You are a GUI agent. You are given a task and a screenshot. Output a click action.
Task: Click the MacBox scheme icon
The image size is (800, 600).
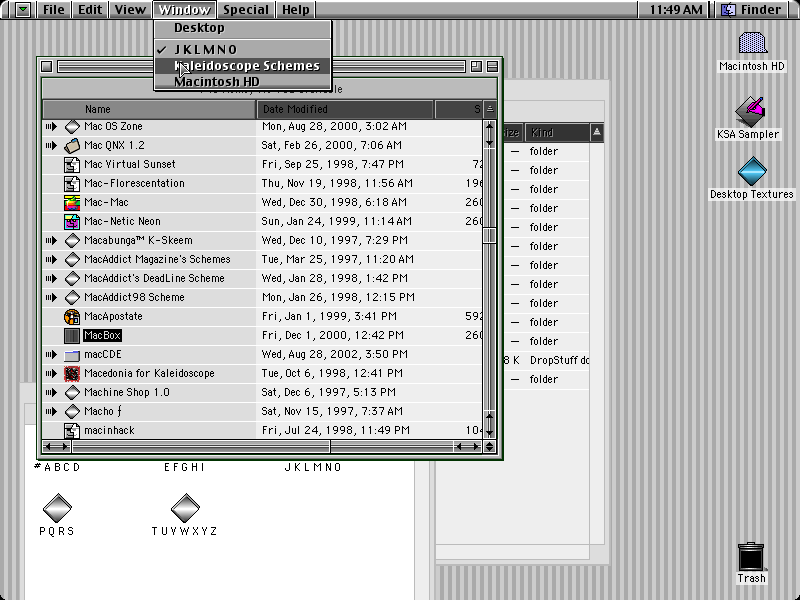click(72, 335)
